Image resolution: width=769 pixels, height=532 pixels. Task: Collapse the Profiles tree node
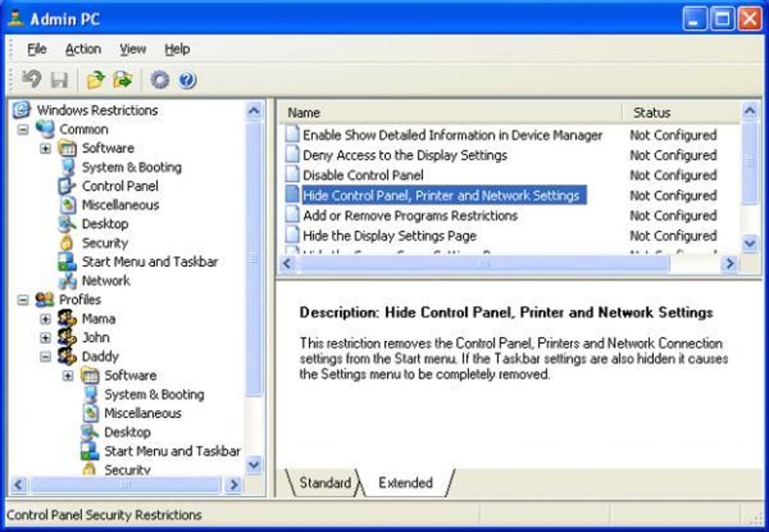(23, 300)
